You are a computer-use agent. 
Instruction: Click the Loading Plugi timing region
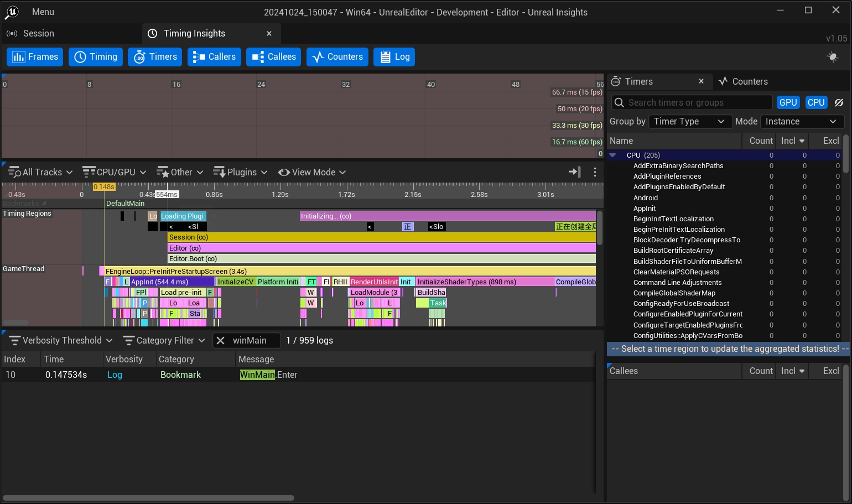tap(183, 216)
